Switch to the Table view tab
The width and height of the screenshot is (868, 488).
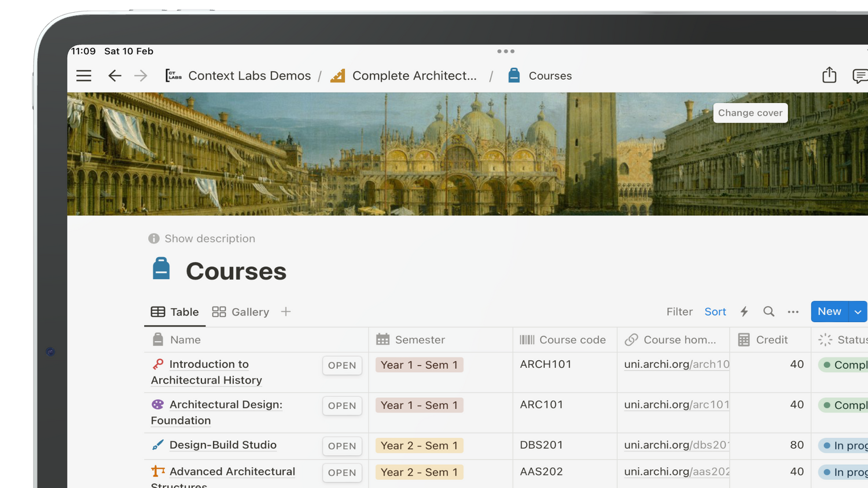pyautogui.click(x=175, y=312)
